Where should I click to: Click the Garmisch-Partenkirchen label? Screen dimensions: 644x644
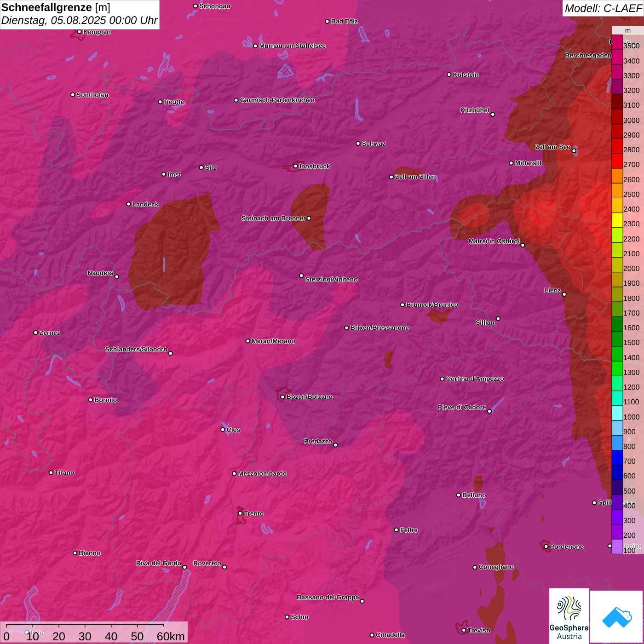tap(277, 100)
